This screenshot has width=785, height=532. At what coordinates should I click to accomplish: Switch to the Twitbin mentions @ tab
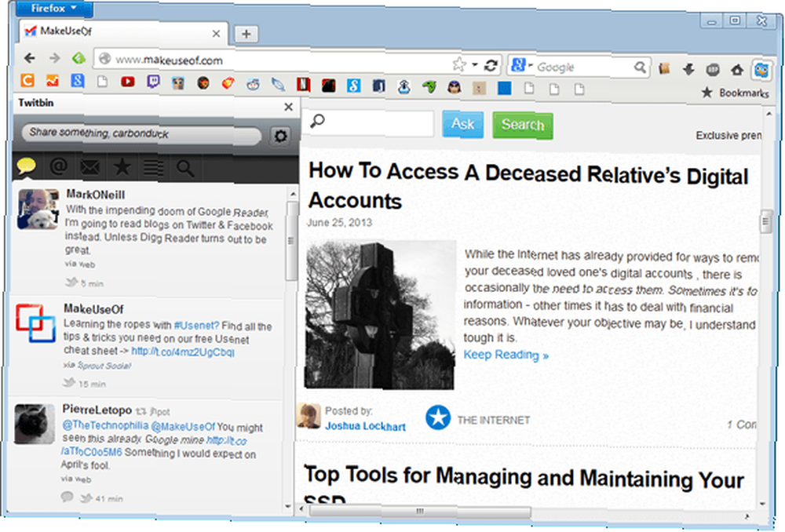tap(59, 166)
